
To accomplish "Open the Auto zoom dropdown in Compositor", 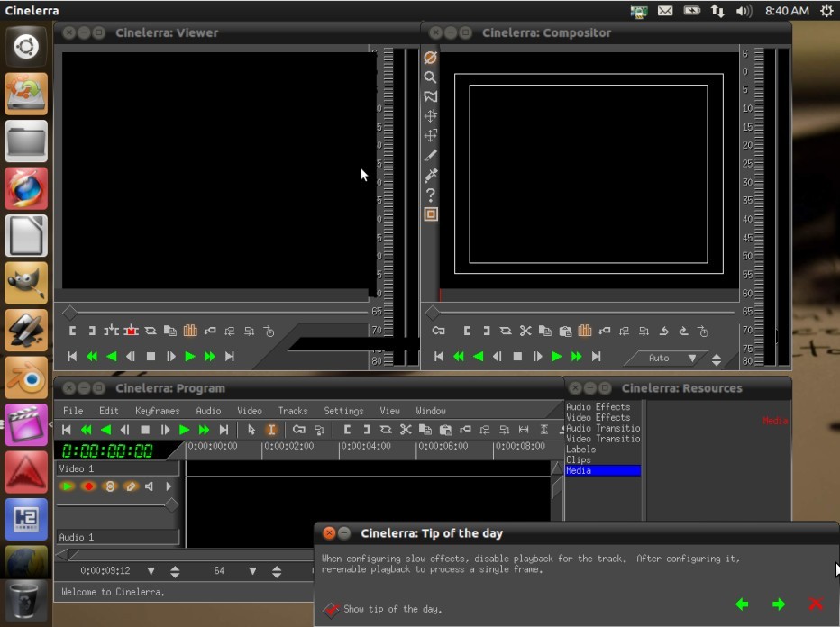I will pos(692,358).
